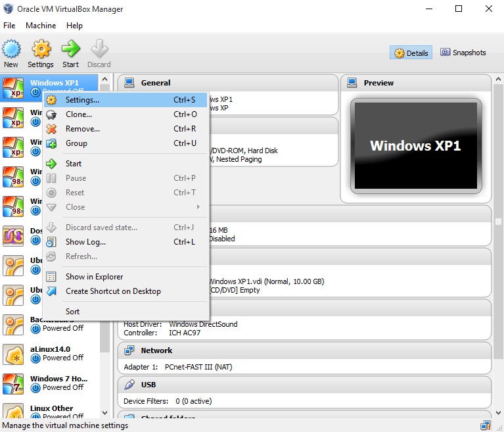Click the log icon beside Show Log...
The image size is (504, 432).
coord(51,242)
